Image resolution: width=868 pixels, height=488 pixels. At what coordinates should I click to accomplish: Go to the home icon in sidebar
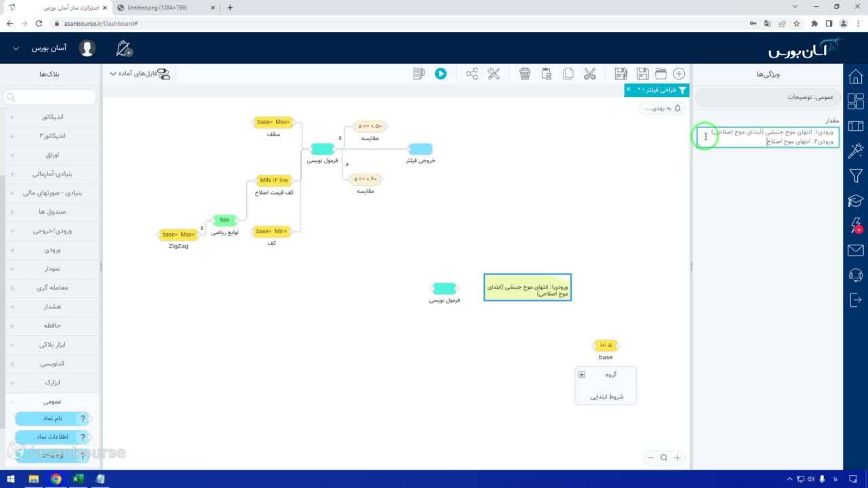856,76
